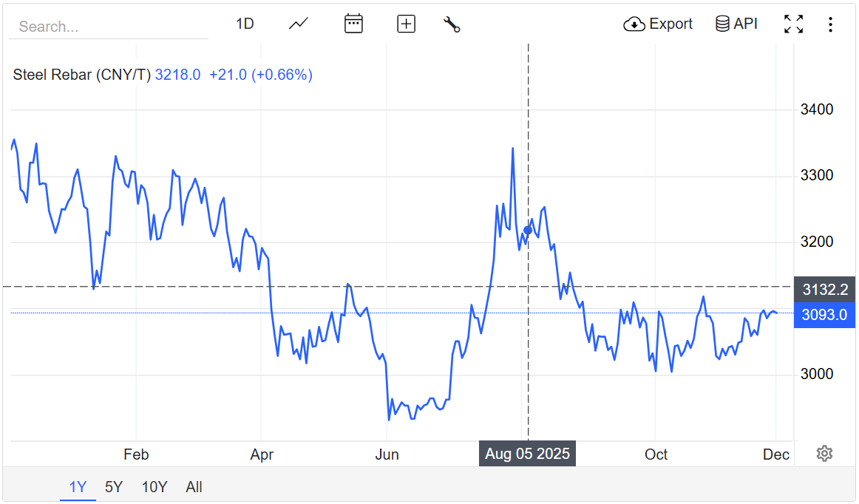Open the chart type line icon

tap(299, 24)
